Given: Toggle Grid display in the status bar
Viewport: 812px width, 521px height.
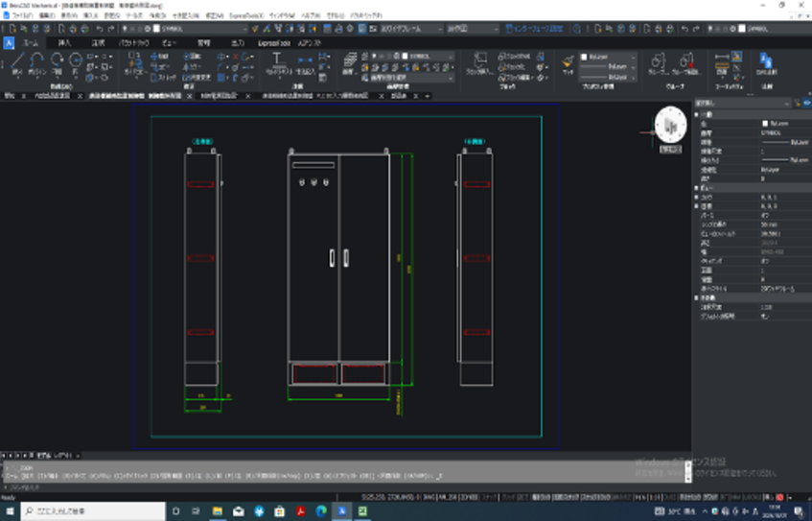Looking at the screenshot, I should [x=508, y=498].
